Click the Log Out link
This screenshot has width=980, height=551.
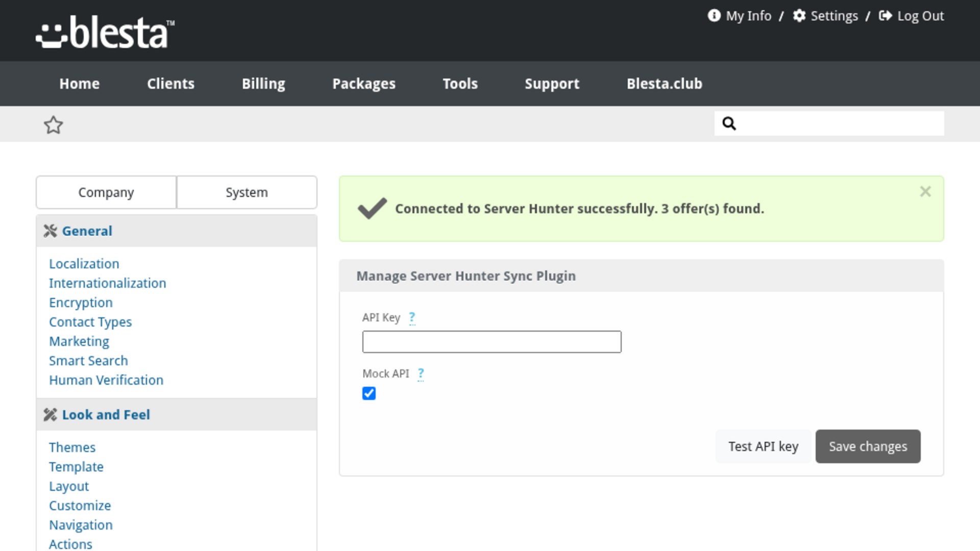pos(911,16)
